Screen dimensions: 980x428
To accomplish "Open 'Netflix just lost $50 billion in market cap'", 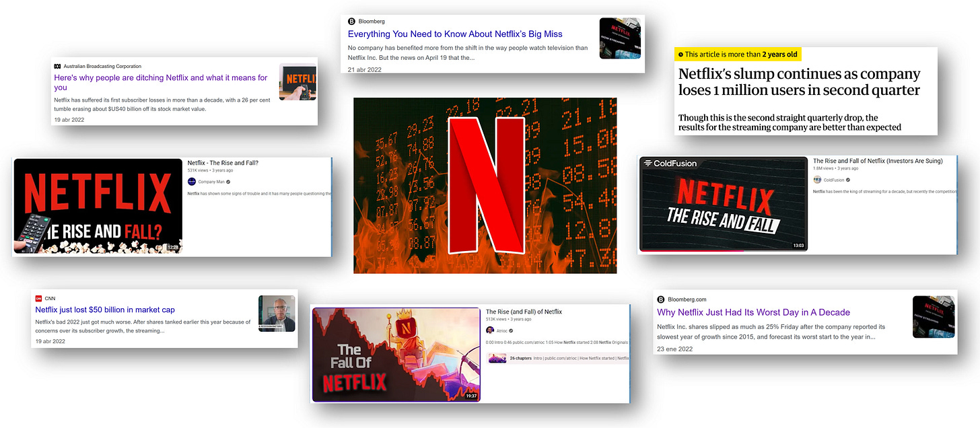I will pos(105,310).
